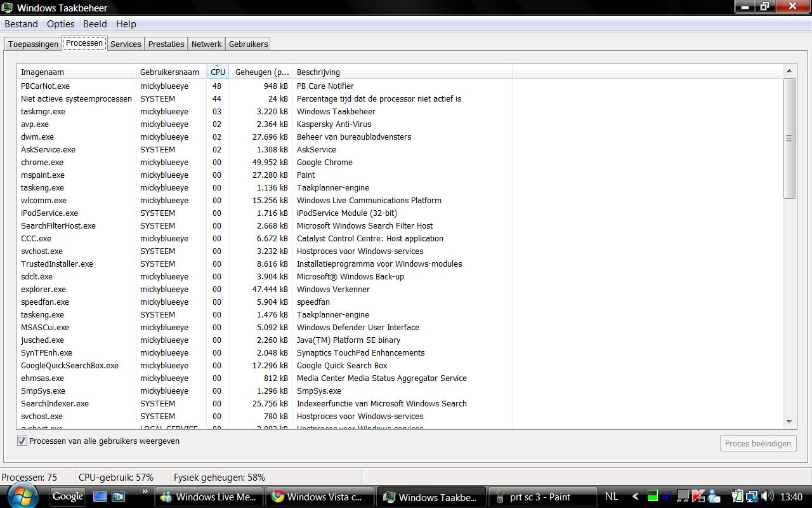The height and width of the screenshot is (508, 812).
Task: Select the MSASCui.exe process
Action: [265, 327]
